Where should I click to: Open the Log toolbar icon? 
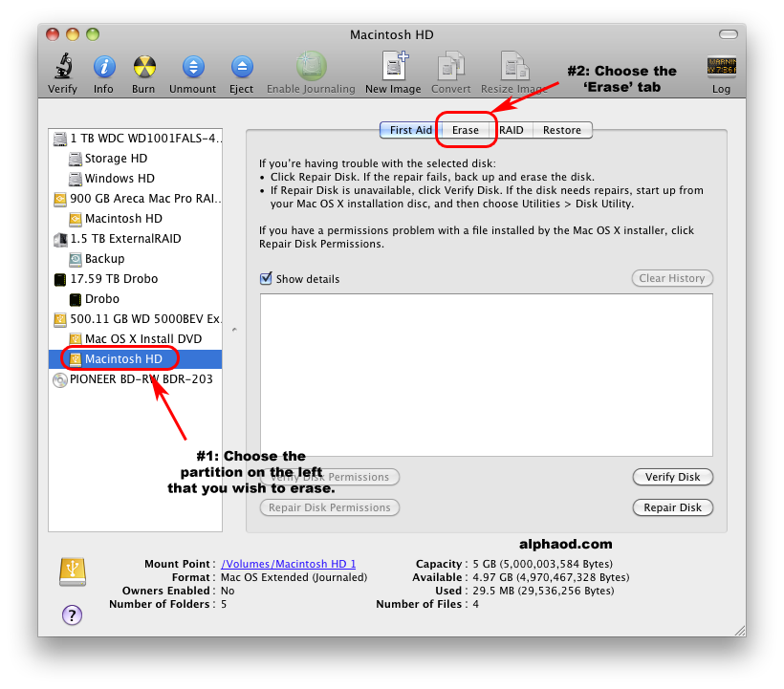pos(722,67)
